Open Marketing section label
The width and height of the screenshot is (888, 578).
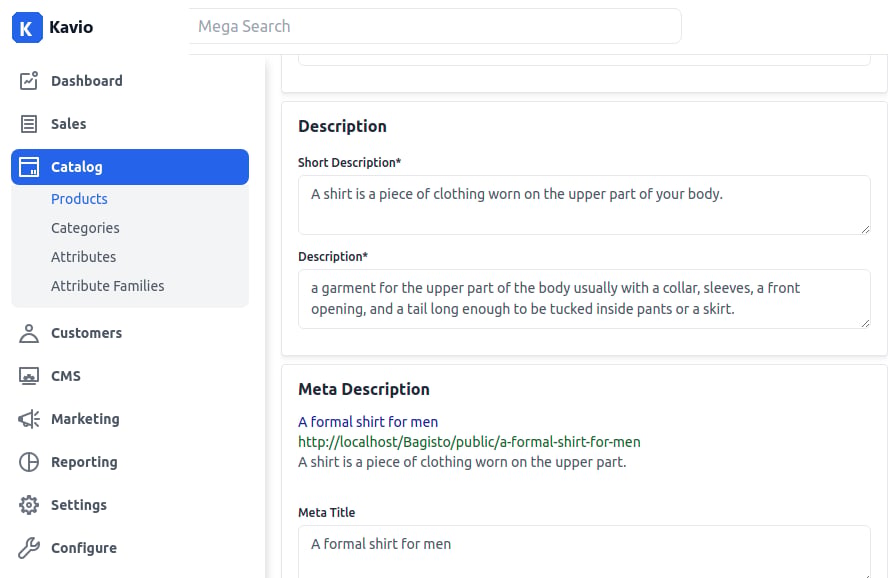coord(85,419)
